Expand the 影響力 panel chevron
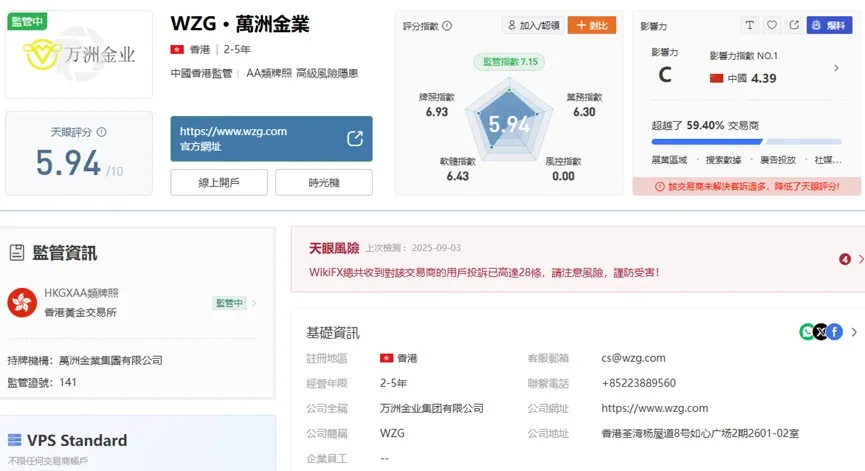This screenshot has height=471, width=865. (836, 68)
